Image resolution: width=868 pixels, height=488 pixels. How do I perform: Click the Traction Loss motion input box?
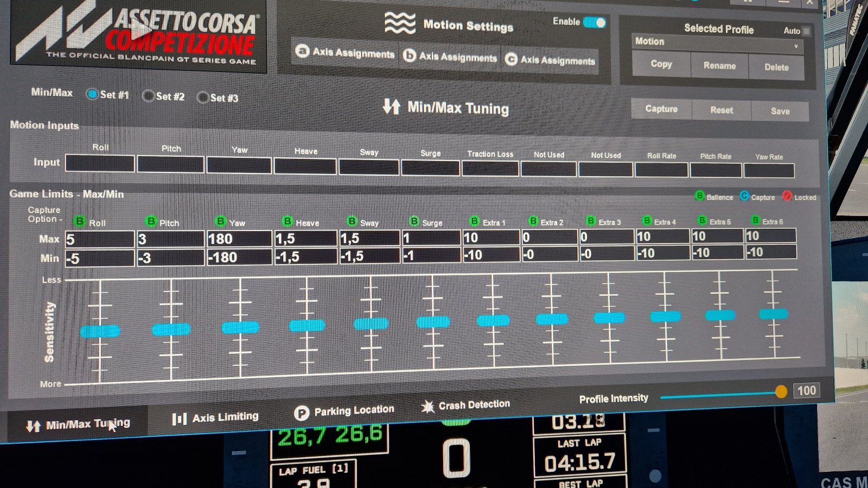point(490,168)
